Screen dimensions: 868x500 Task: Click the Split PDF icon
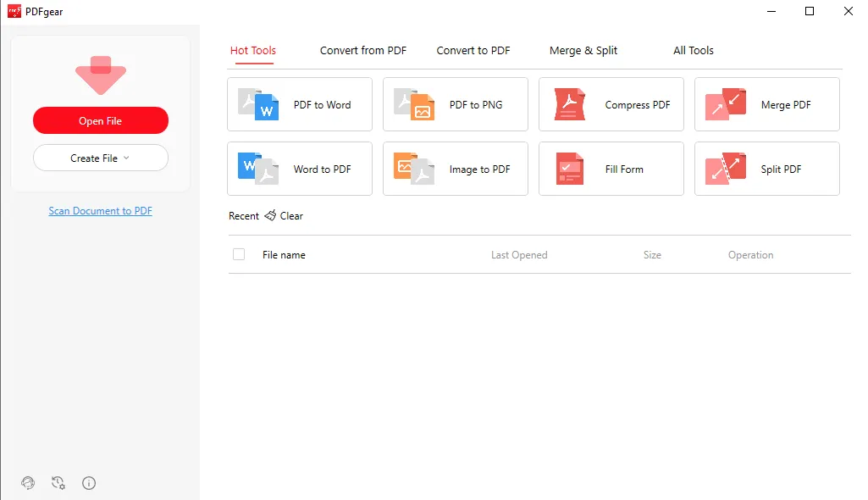point(726,169)
